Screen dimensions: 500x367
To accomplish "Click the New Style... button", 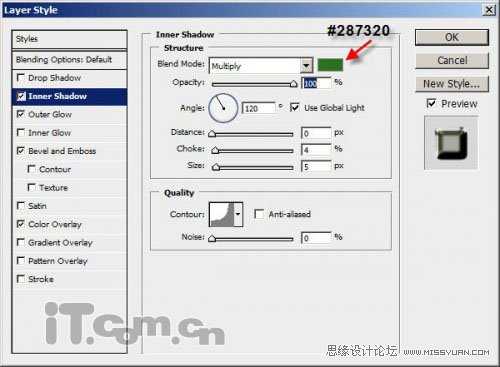I will (x=452, y=84).
